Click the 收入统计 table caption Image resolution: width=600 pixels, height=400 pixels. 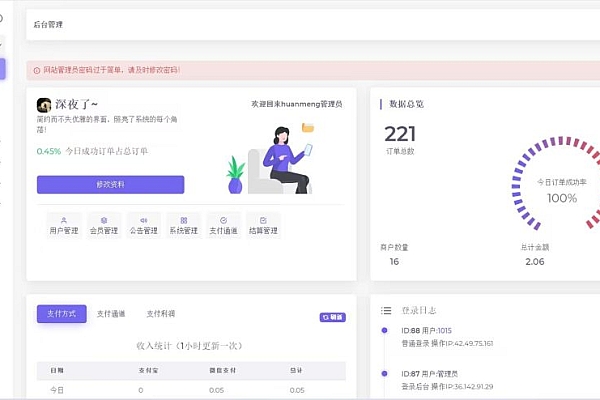coord(190,346)
